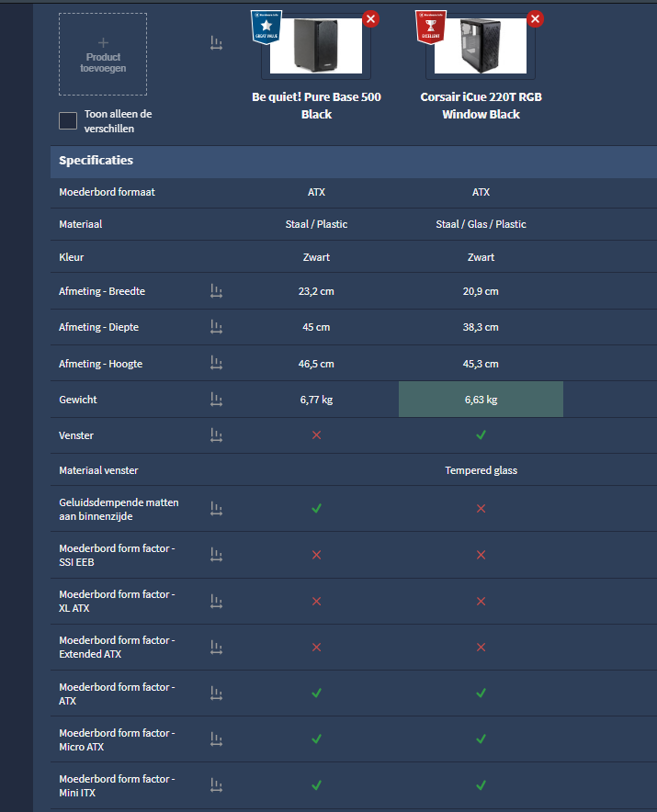
Task: Click the highlighted 6,63 kg weight cell
Action: click(481, 400)
